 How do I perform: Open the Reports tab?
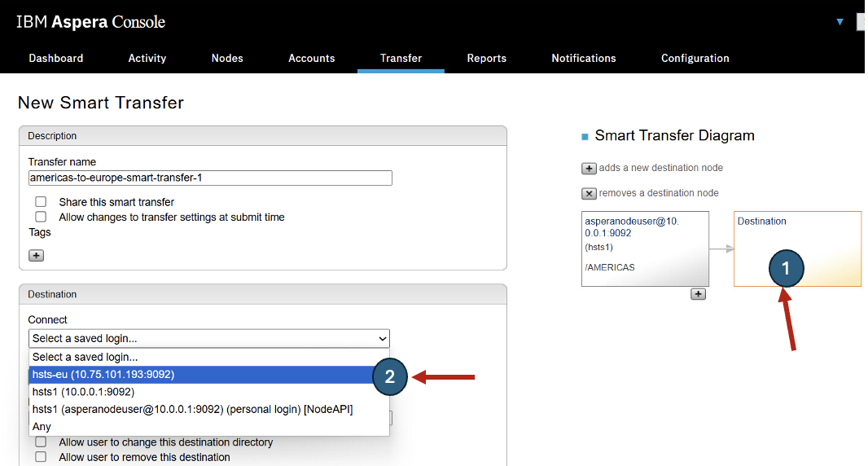487,58
